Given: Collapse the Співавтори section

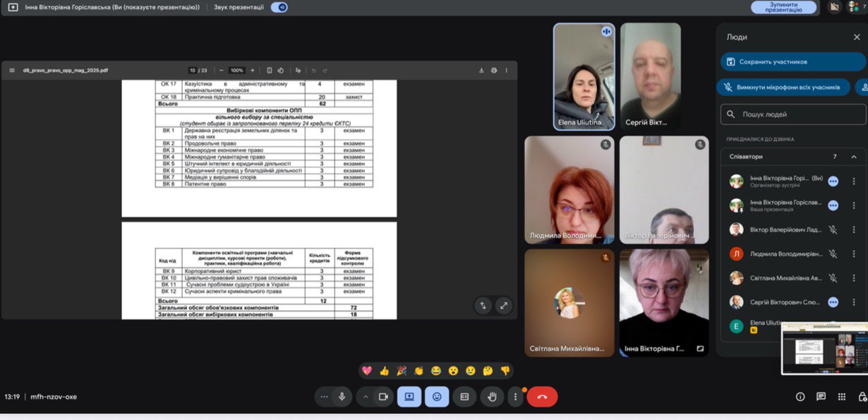Looking at the screenshot, I should (x=854, y=157).
